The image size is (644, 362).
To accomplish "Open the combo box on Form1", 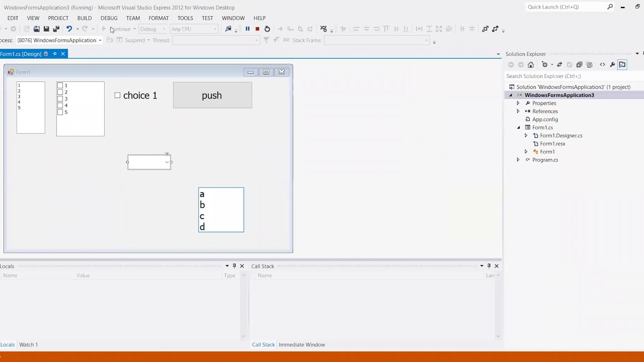I will coord(167,162).
